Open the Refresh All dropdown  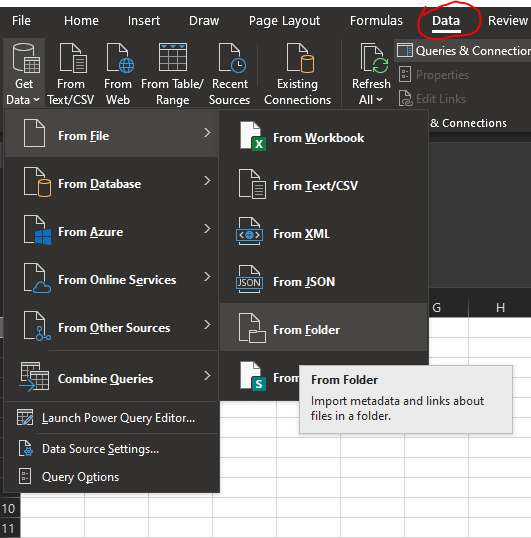[371, 73]
